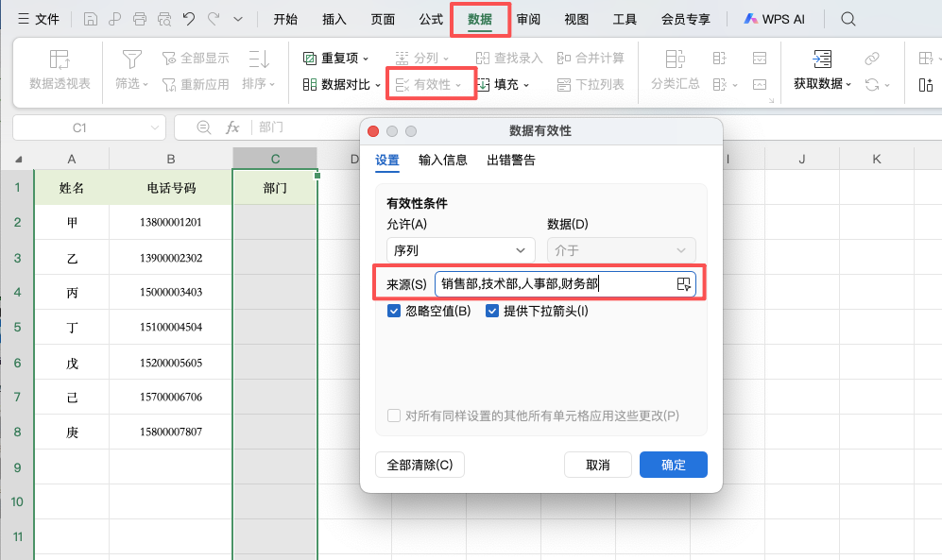The image size is (942, 560).
Task: Click the 获取数据 import icon
Action: pyautogui.click(x=822, y=59)
